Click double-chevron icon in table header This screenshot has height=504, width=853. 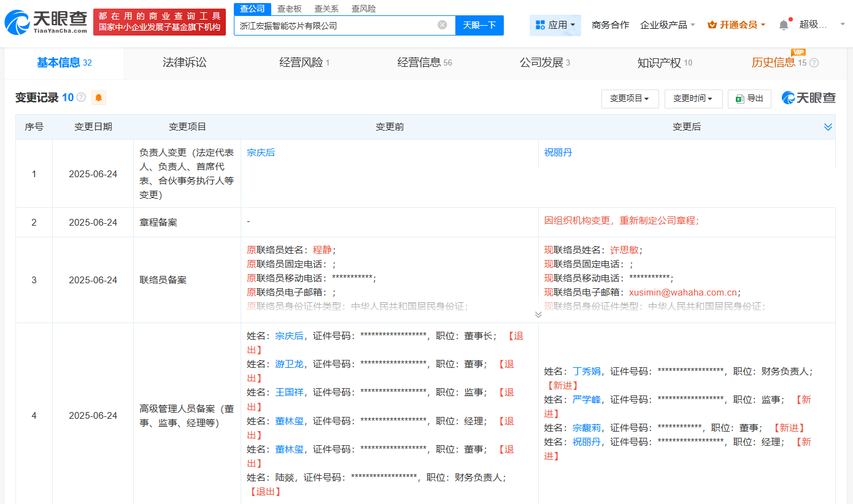[x=828, y=127]
